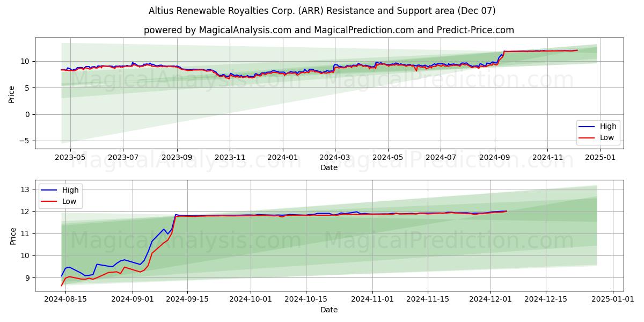Click the 'Price' axis label of bottom chart
The image size is (644, 322).
(x=13, y=236)
